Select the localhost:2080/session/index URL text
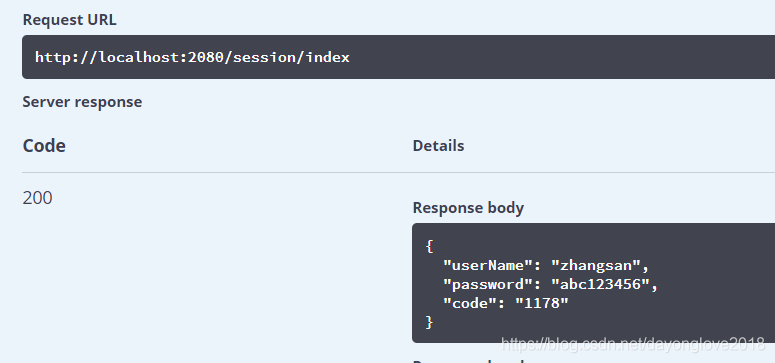The height and width of the screenshot is (363, 775). [x=224, y=57]
